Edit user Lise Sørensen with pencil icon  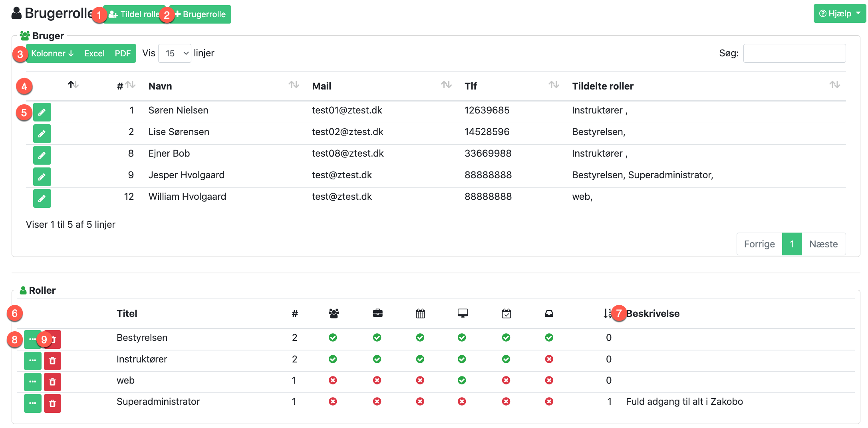pos(42,133)
